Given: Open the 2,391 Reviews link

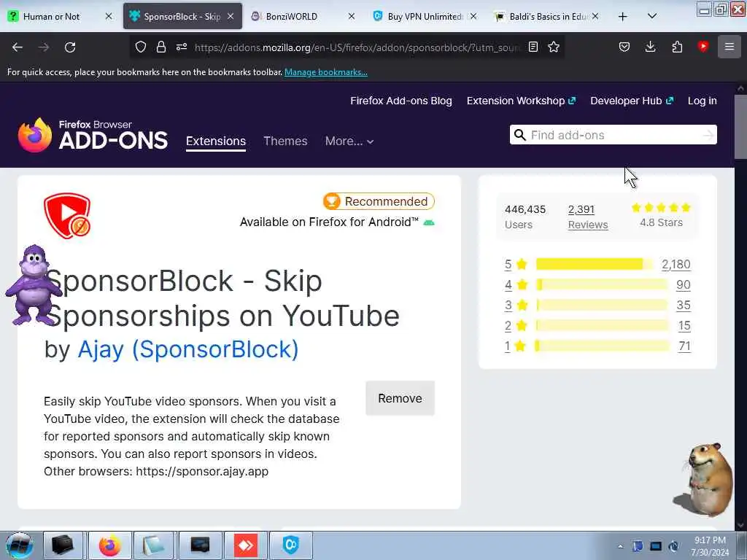Looking at the screenshot, I should point(588,217).
